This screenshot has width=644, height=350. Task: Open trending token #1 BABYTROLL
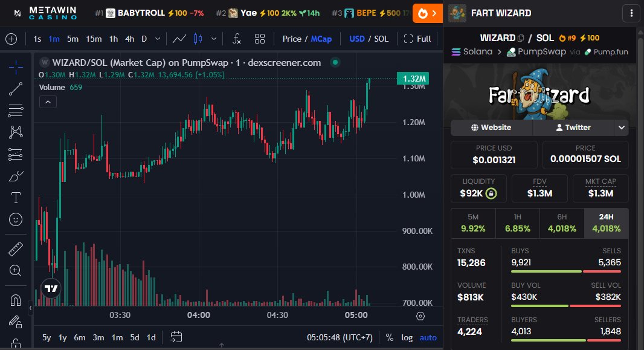[149, 13]
